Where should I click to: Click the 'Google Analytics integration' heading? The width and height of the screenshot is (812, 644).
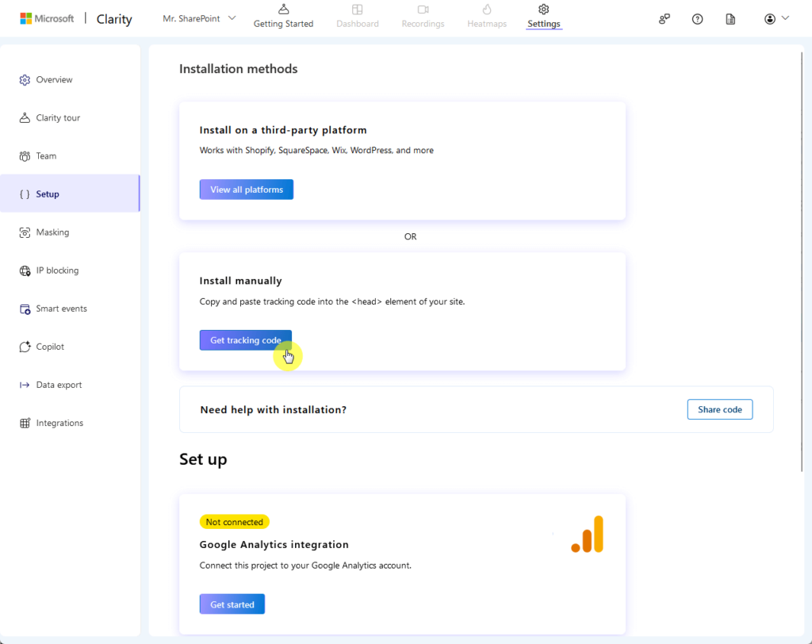pyautogui.click(x=274, y=545)
